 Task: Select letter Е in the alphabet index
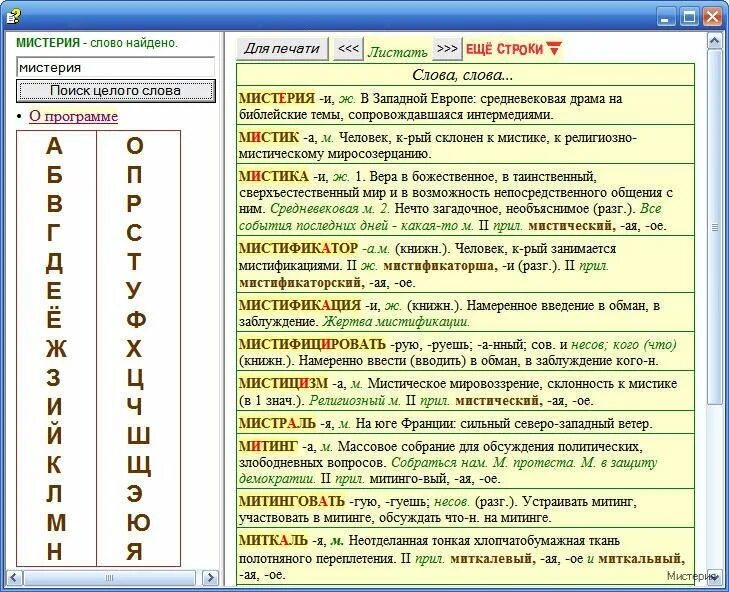point(54,291)
